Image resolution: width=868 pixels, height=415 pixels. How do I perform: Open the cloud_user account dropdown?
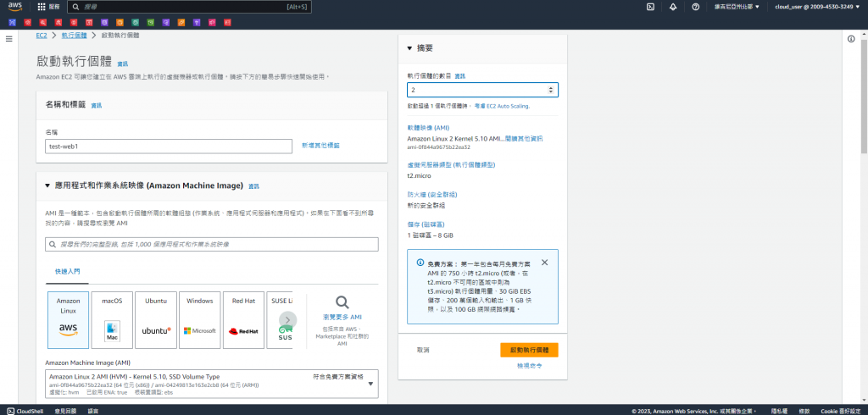click(817, 7)
